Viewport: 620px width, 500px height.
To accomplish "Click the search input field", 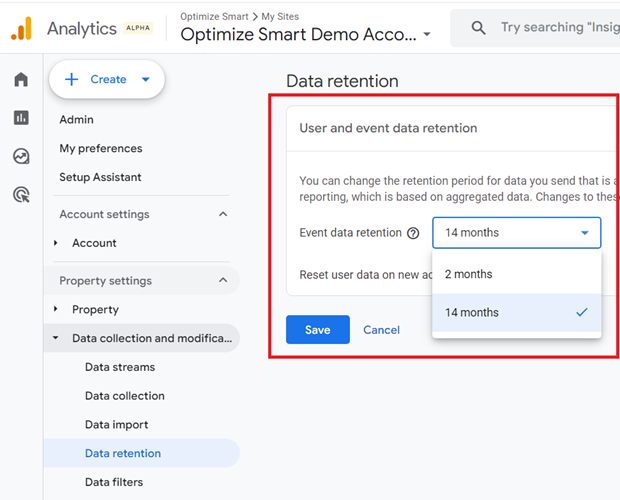I will coord(555,28).
